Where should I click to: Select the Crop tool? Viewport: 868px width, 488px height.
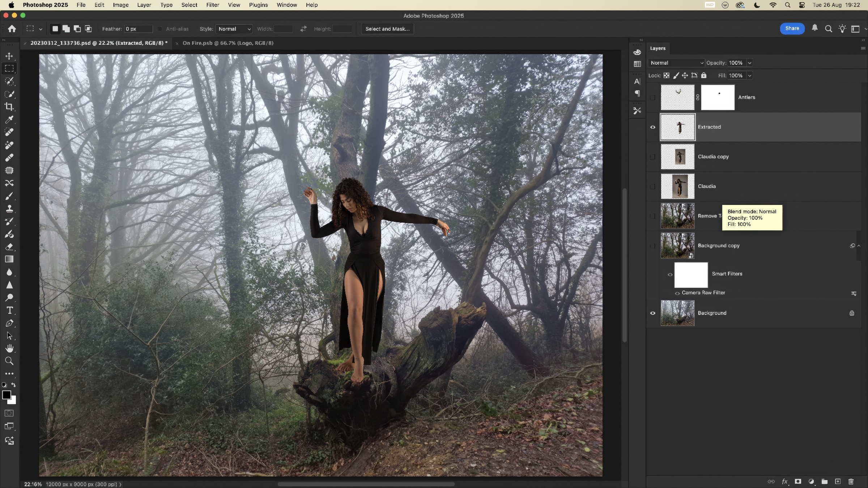[9, 107]
